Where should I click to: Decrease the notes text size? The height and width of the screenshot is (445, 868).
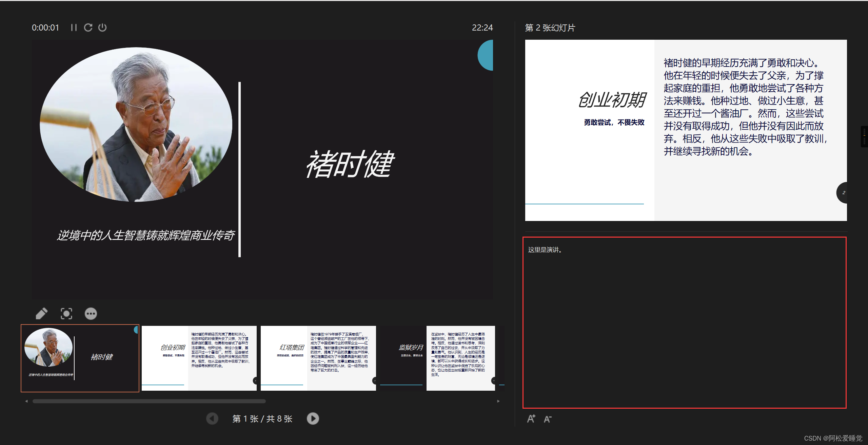click(548, 419)
